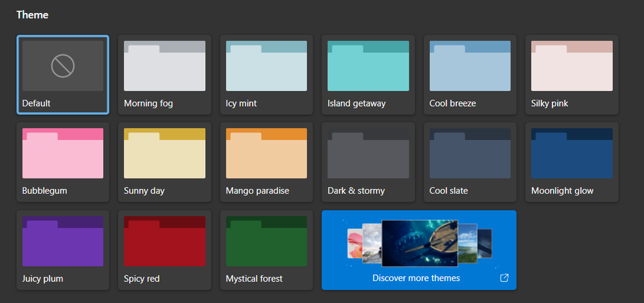Apply the Mystical forest theme
Screen dimensions: 644x303
pyautogui.click(x=266, y=250)
